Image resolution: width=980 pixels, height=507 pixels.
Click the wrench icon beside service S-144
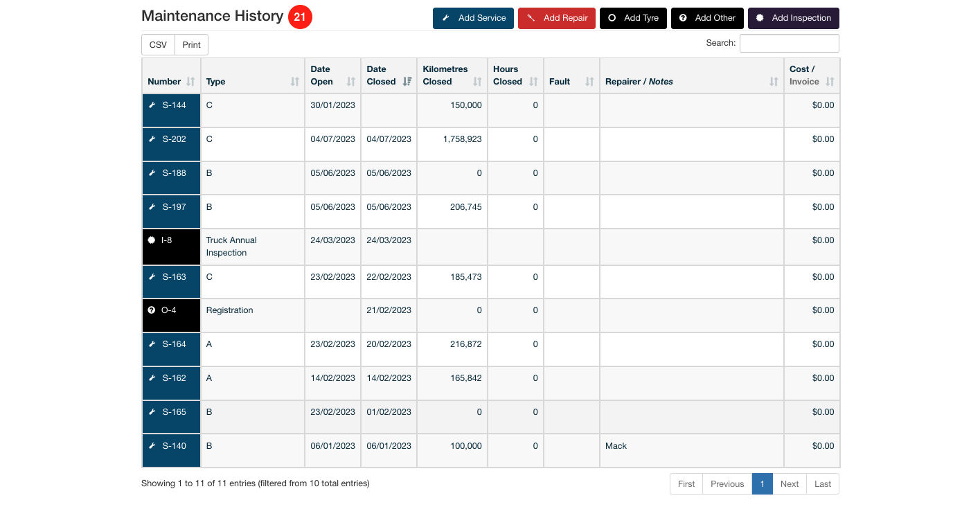(x=152, y=105)
